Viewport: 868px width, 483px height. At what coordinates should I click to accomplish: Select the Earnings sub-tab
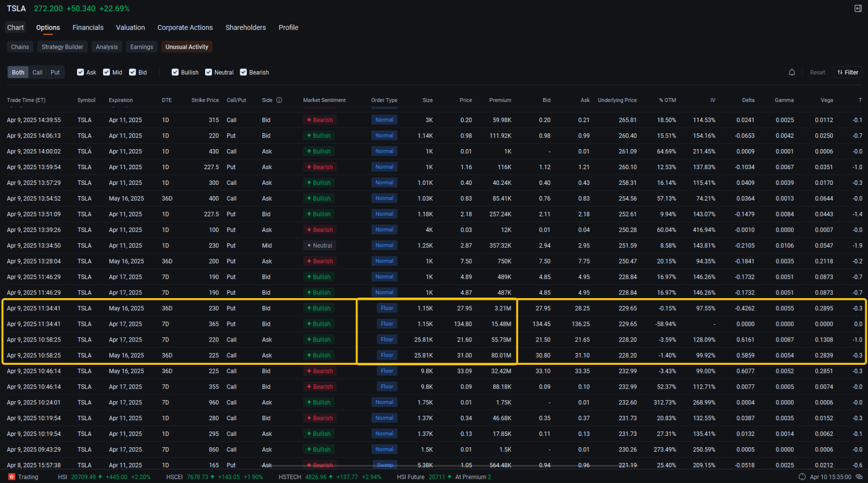tap(142, 47)
